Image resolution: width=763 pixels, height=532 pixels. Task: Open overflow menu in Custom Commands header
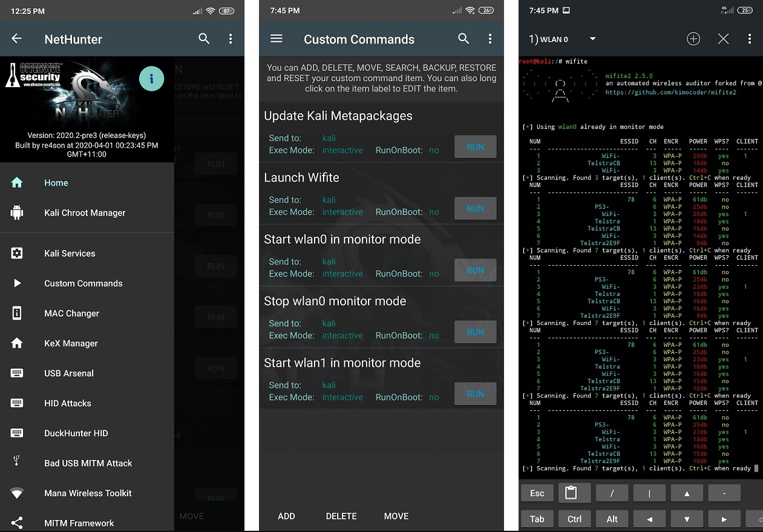point(490,39)
